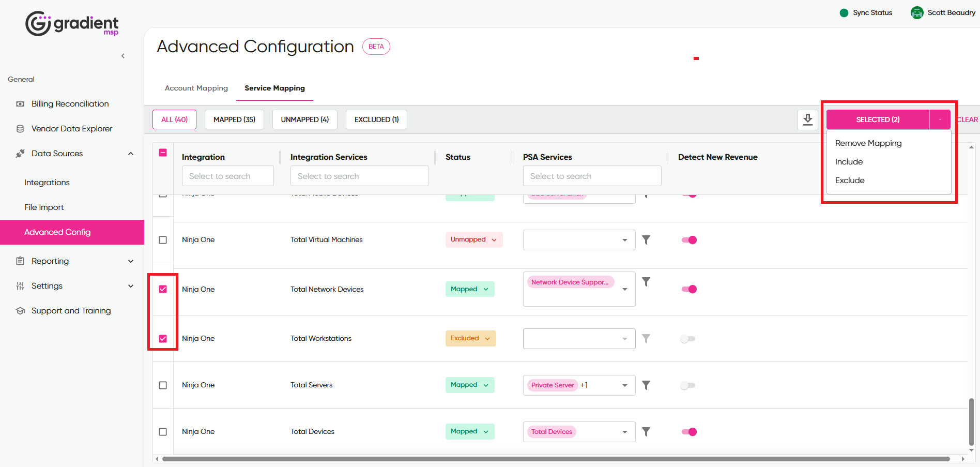The height and width of the screenshot is (467, 980).
Task: Open the Scott Beaudry user avatar
Action: pyautogui.click(x=917, y=13)
